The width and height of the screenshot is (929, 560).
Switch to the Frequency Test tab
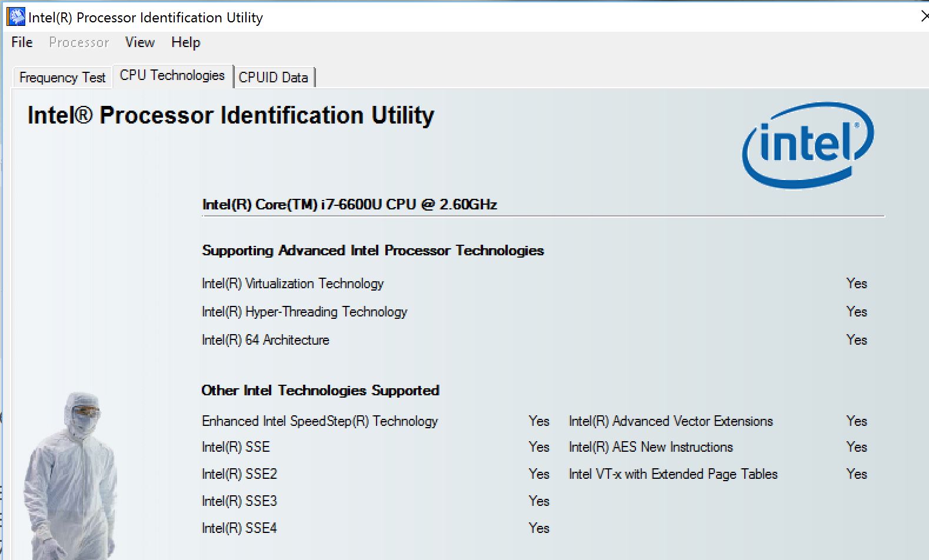pyautogui.click(x=62, y=77)
